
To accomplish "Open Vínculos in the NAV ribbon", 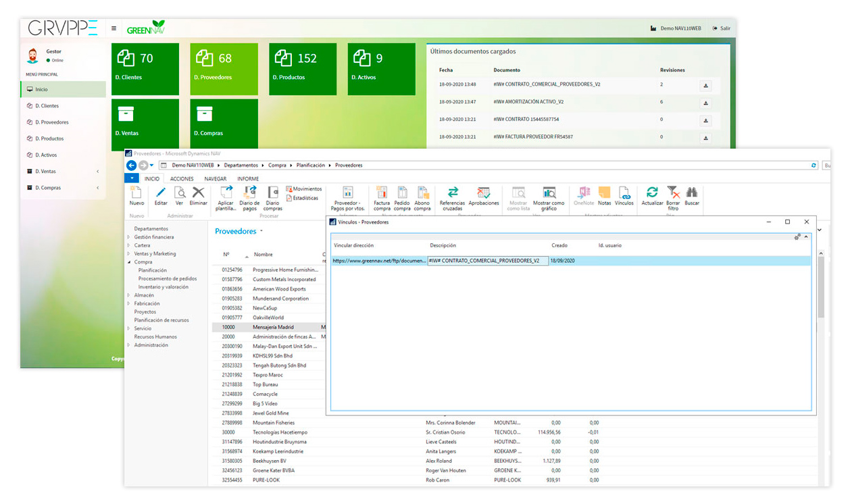I will pos(624,197).
